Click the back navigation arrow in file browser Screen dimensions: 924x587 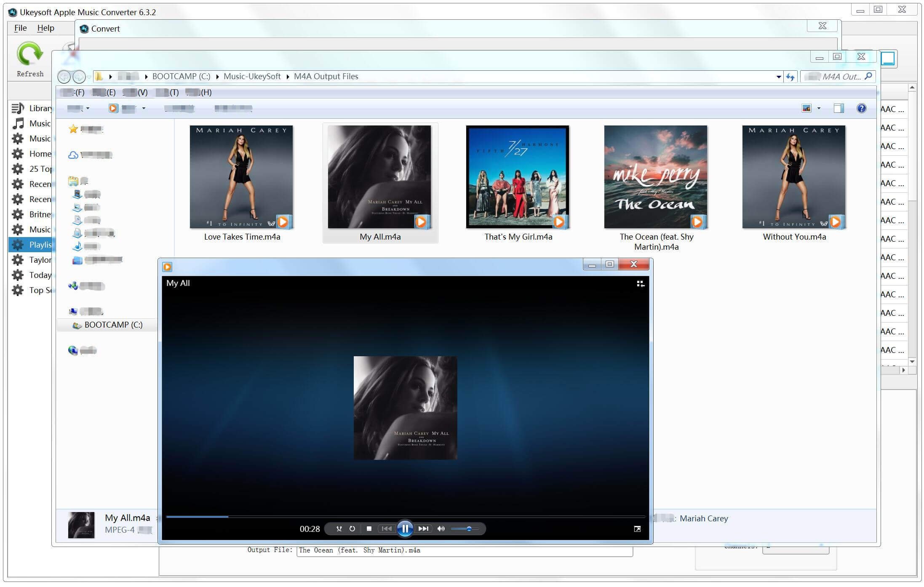point(65,76)
